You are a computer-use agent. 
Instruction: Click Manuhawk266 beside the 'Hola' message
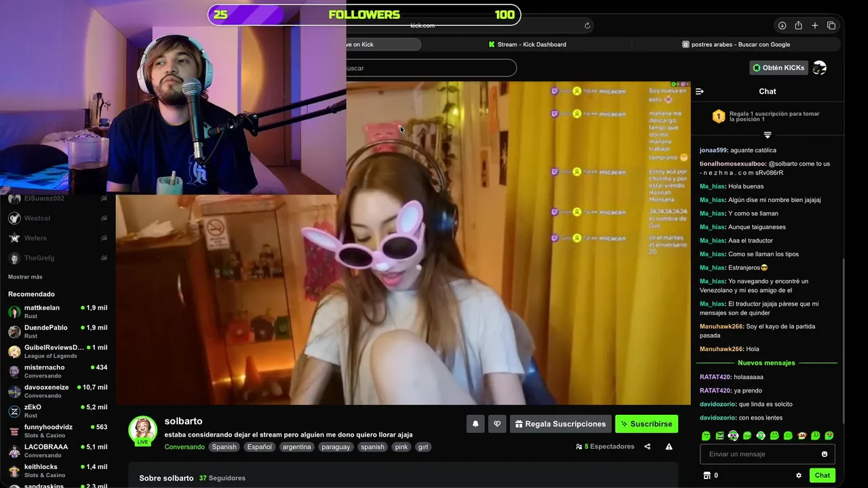tap(722, 349)
